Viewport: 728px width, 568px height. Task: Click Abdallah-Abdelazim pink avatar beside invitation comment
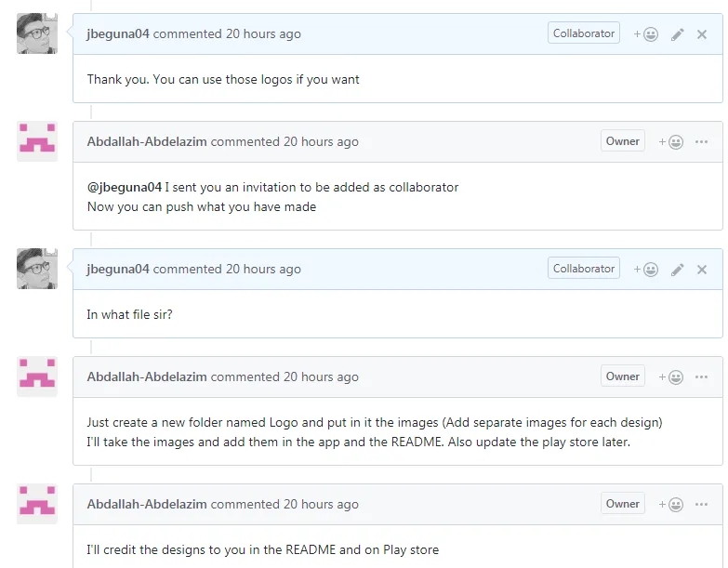click(x=37, y=141)
